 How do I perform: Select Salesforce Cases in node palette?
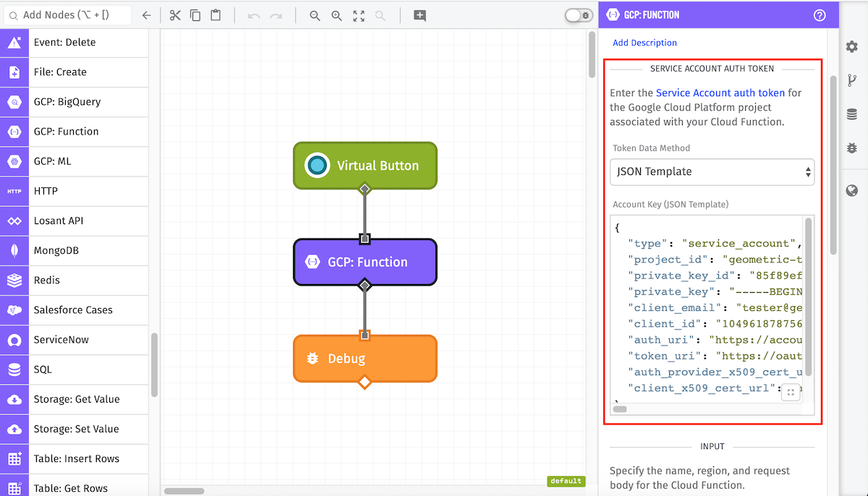click(74, 309)
